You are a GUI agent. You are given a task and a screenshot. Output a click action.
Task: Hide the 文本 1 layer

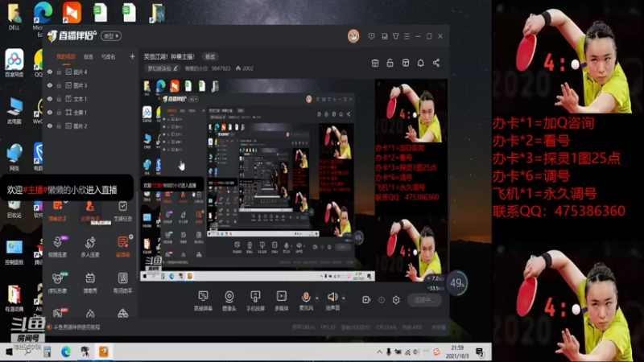(50, 99)
